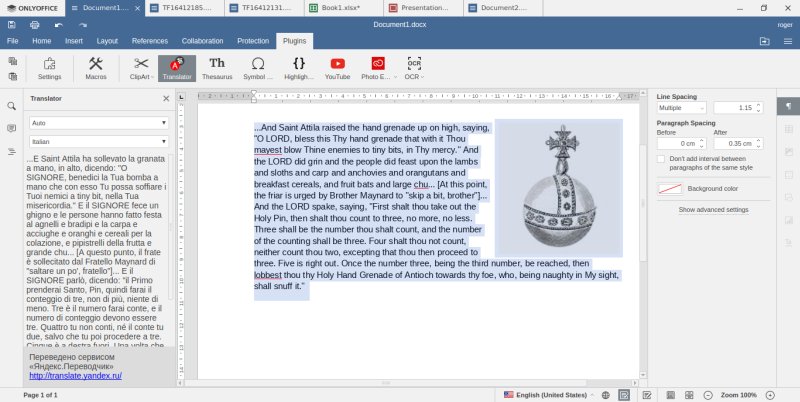Open the Highlight code plugin
800x402 pixels.
click(298, 68)
